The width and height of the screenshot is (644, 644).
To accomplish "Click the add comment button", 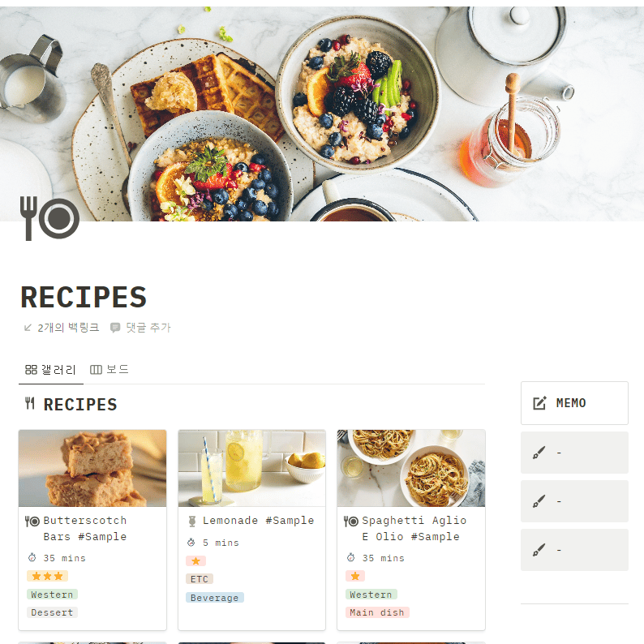I will point(140,328).
